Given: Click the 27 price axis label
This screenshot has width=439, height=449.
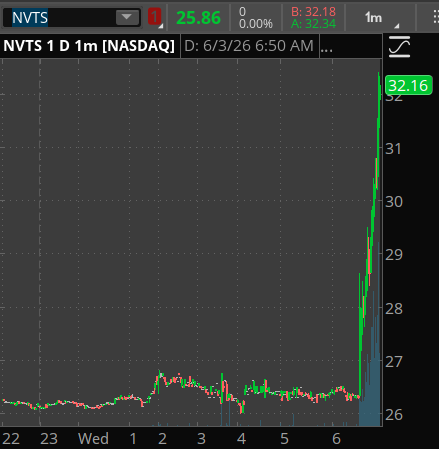Looking at the screenshot, I should pos(394,362).
